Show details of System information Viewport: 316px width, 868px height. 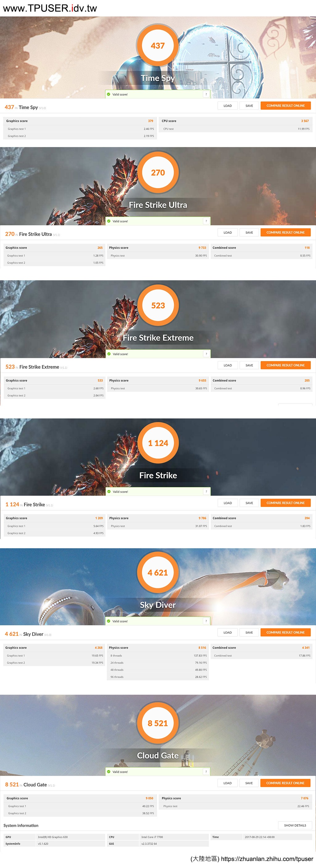pos(295,825)
